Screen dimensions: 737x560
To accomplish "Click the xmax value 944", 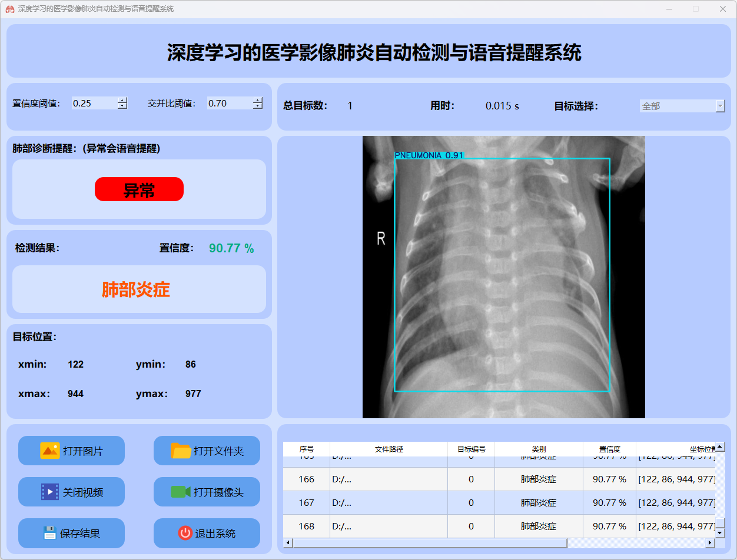I will point(76,394).
